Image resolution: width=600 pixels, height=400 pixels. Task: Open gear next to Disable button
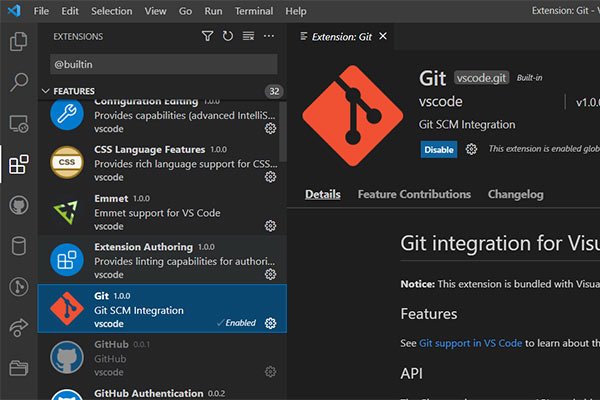coord(471,149)
